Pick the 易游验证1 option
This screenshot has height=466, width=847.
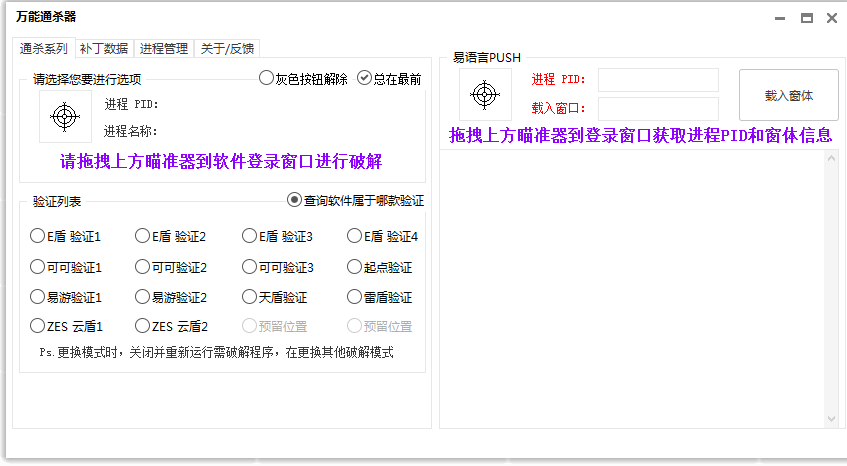tap(66, 297)
